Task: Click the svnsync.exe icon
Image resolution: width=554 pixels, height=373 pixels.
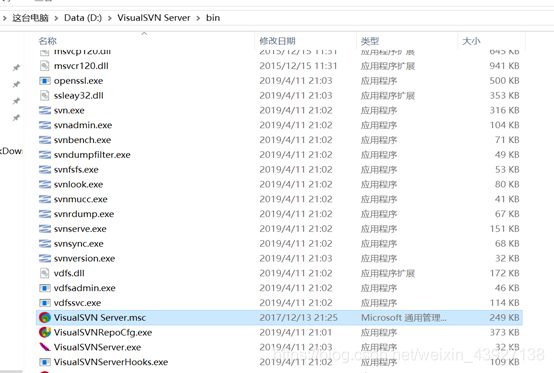Action: pyautogui.click(x=45, y=244)
